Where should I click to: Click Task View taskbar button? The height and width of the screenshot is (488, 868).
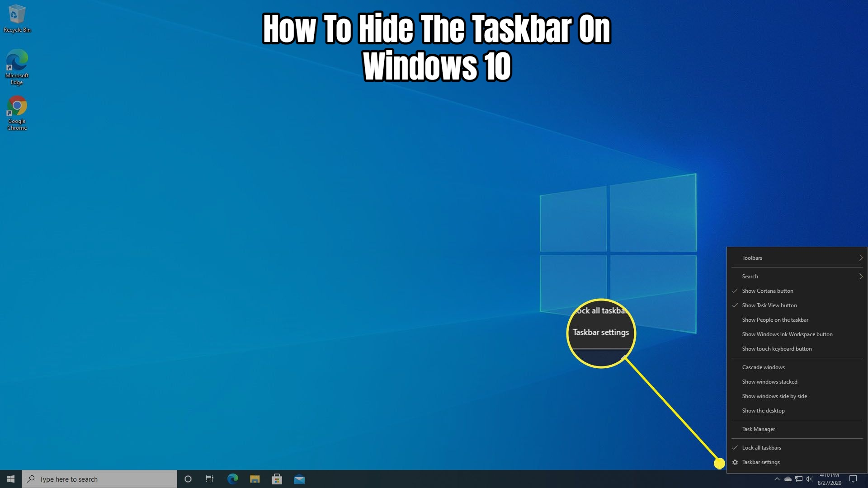click(210, 479)
